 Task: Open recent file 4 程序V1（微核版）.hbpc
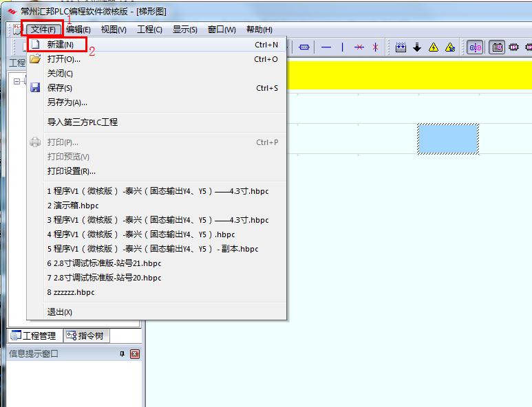(157, 234)
